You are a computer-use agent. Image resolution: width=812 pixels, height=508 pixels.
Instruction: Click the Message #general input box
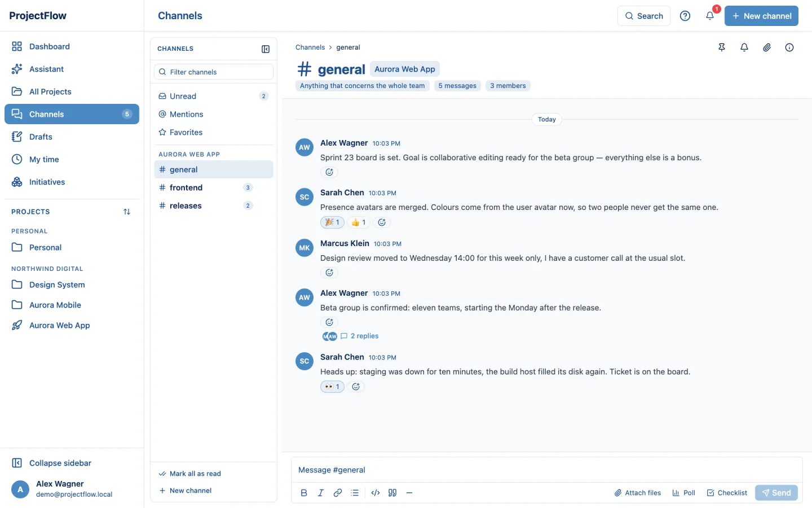[x=546, y=470]
